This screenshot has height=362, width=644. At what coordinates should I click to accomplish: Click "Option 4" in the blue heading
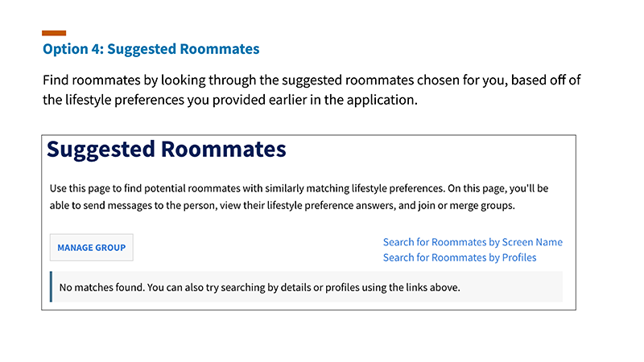[71, 49]
